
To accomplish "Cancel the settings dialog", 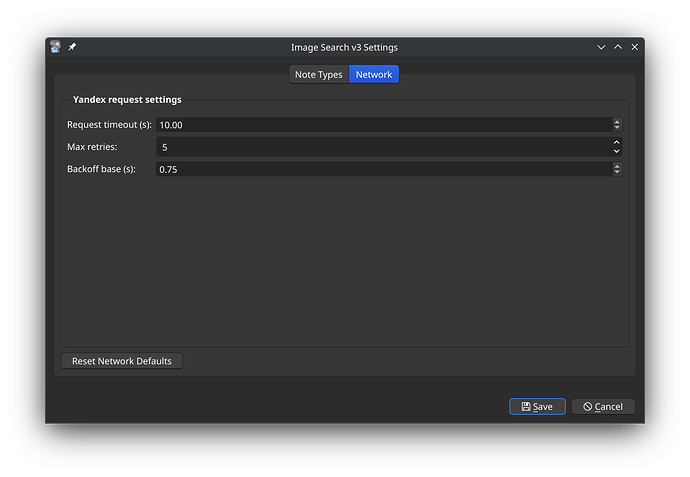I will 603,407.
